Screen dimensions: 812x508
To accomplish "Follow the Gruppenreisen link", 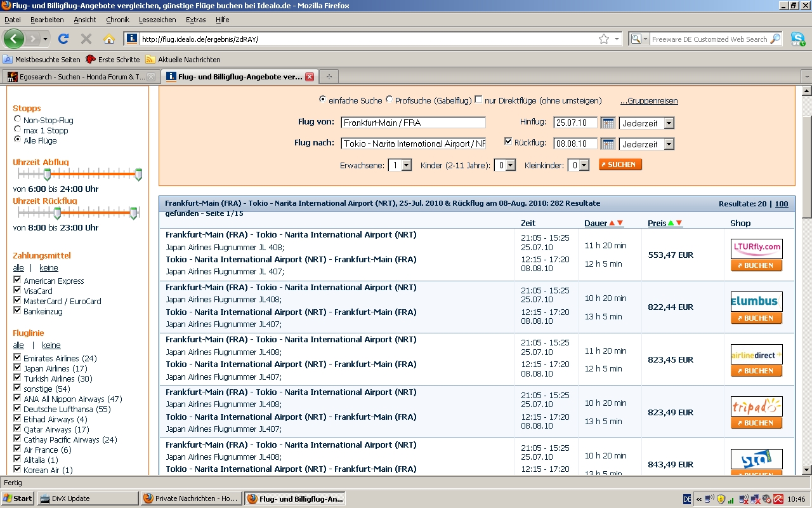I will pyautogui.click(x=648, y=101).
